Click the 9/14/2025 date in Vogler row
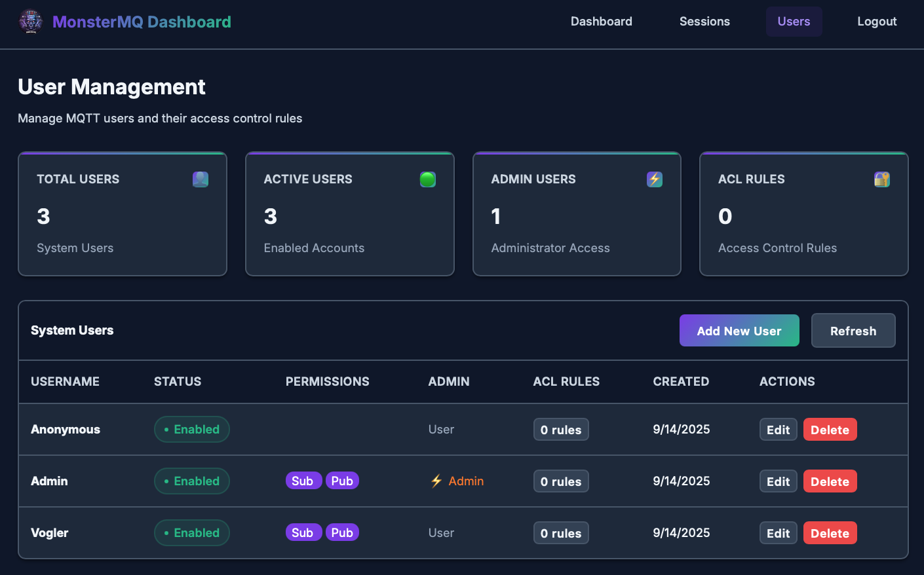 tap(682, 533)
